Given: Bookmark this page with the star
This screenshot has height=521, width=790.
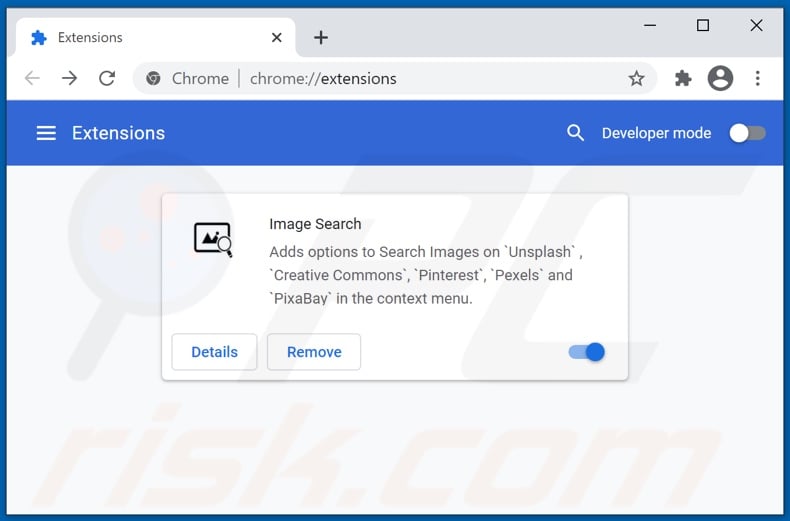Looking at the screenshot, I should click(x=636, y=79).
